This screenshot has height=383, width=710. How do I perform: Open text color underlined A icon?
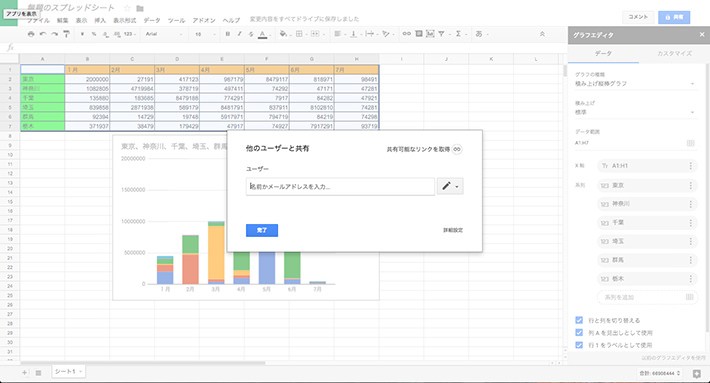click(263, 34)
